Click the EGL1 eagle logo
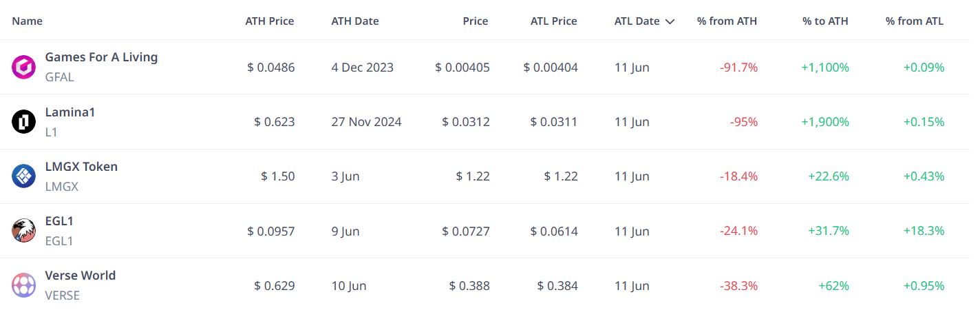This screenshot has height=310, width=980. [24, 231]
